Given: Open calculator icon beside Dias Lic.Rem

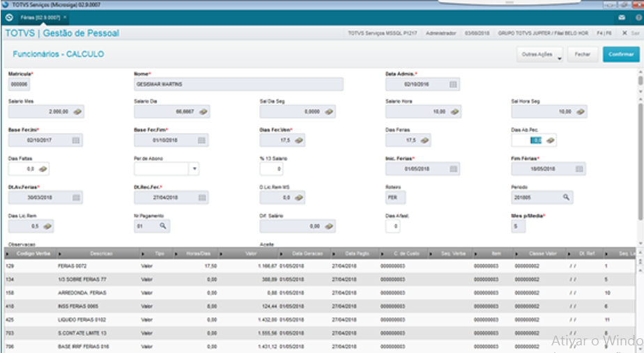Looking at the screenshot, I should 47,226.
